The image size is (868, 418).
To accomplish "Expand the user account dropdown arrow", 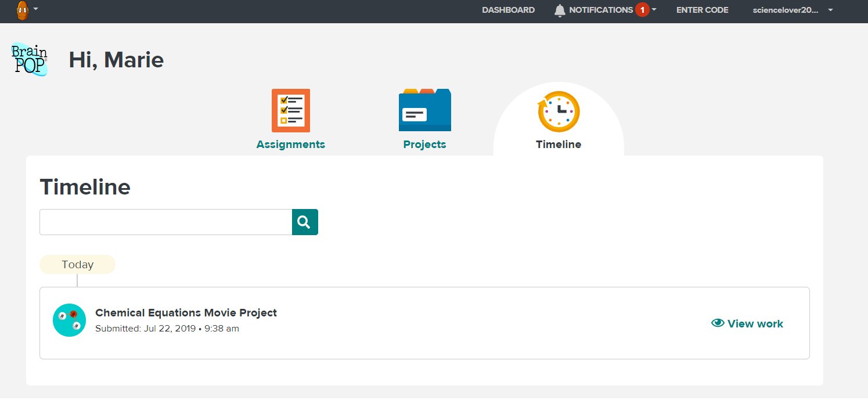I will click(x=830, y=10).
